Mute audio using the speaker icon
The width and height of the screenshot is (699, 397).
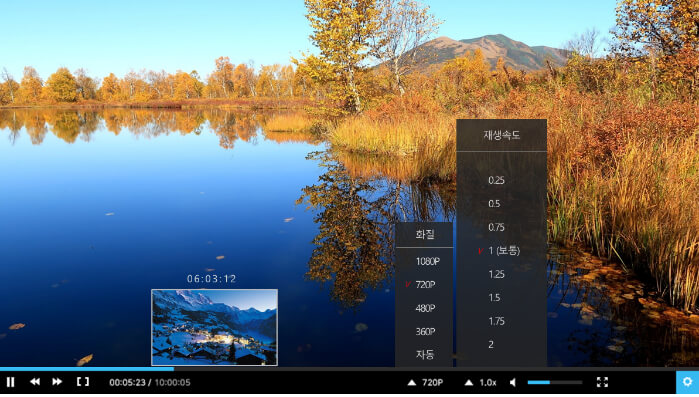coord(514,382)
